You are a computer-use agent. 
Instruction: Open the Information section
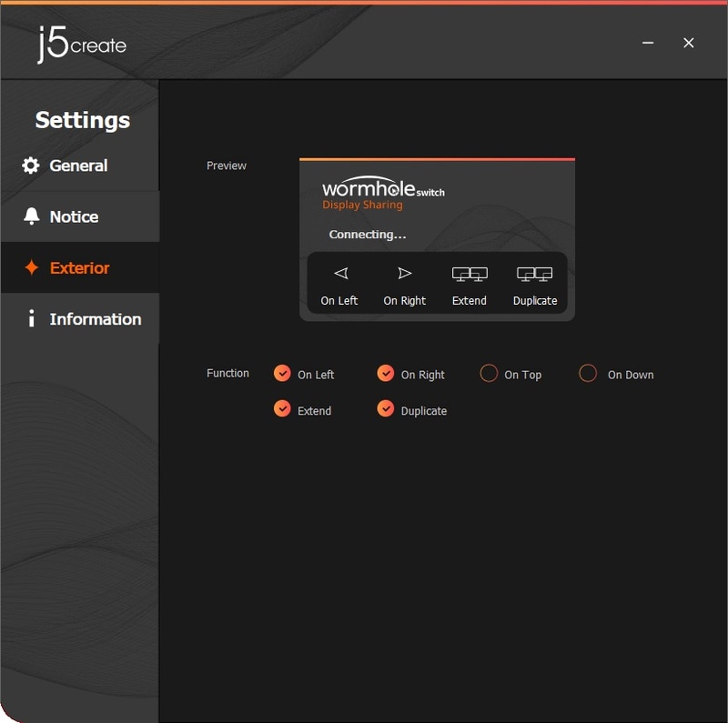[80, 319]
